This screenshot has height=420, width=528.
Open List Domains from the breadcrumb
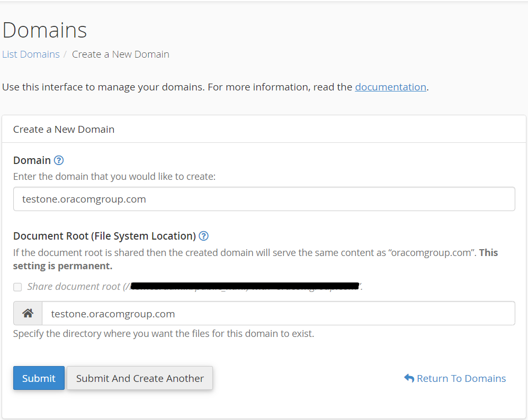pos(31,54)
